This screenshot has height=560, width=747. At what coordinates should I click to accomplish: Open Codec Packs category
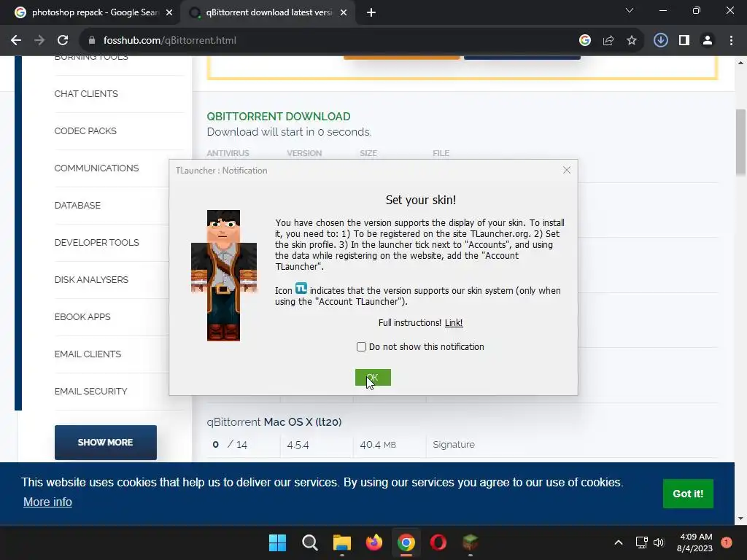[85, 131]
